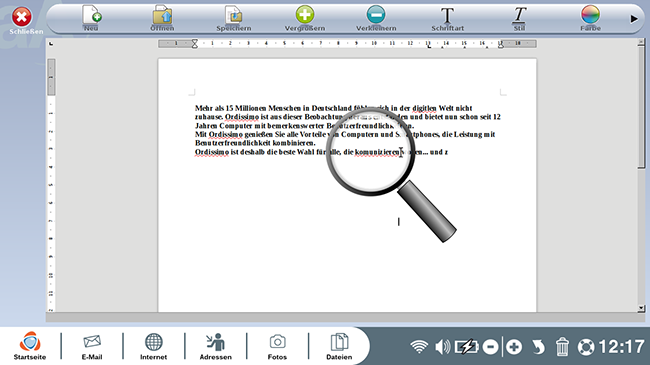The height and width of the screenshot is (365, 650).
Task: Open the Wi-Fi network settings
Action: [x=419, y=347]
